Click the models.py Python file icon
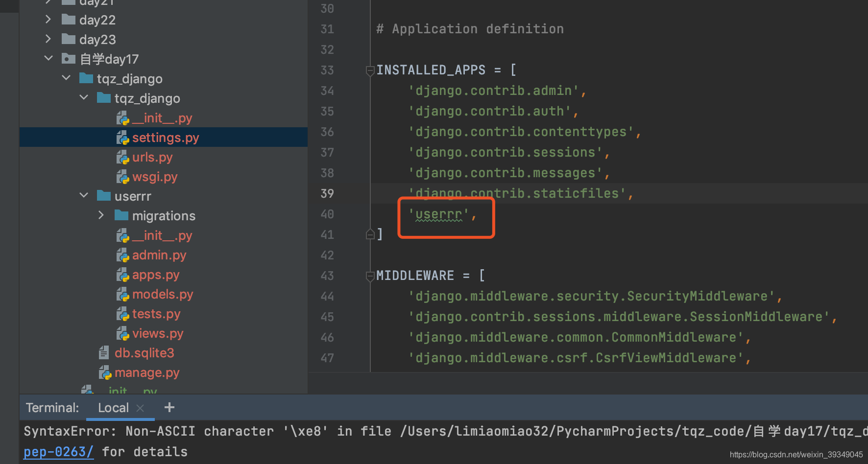Viewport: 868px width, 464px height. [x=122, y=294]
